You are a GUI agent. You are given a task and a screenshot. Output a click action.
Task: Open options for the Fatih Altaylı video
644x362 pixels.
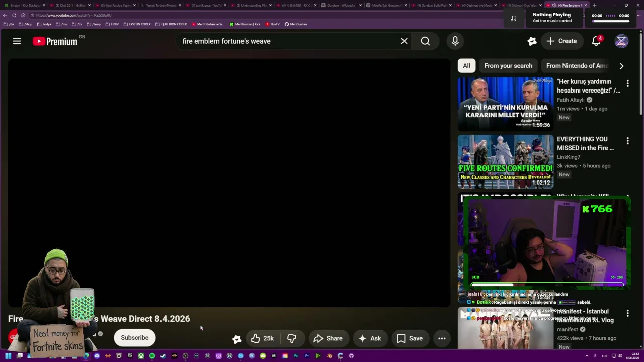627,83
